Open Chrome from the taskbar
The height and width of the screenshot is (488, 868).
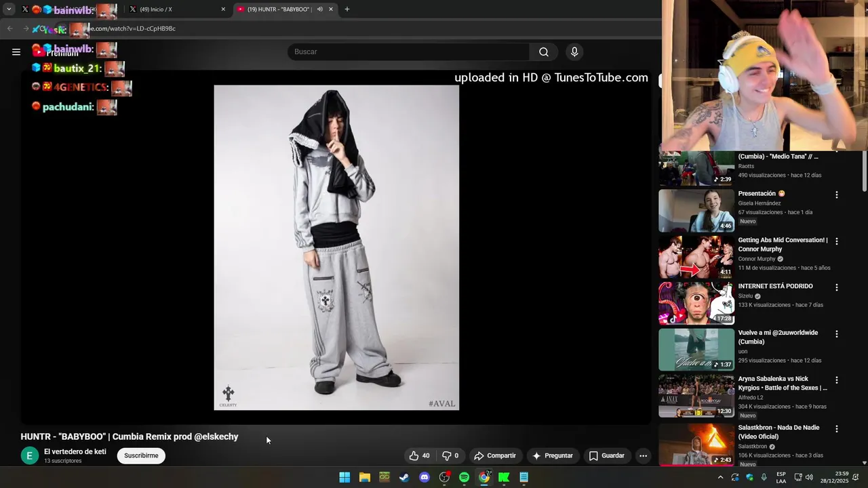(x=484, y=477)
